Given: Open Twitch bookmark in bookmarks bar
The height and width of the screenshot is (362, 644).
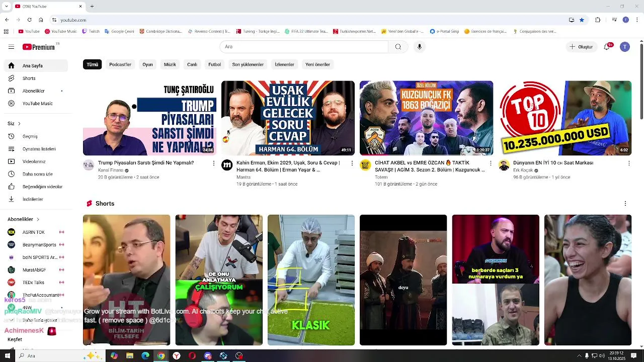Looking at the screenshot, I should point(91,31).
